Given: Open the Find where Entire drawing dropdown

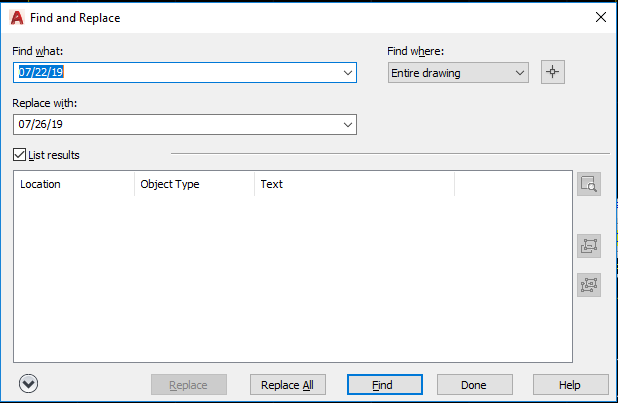Looking at the screenshot, I should (x=458, y=73).
